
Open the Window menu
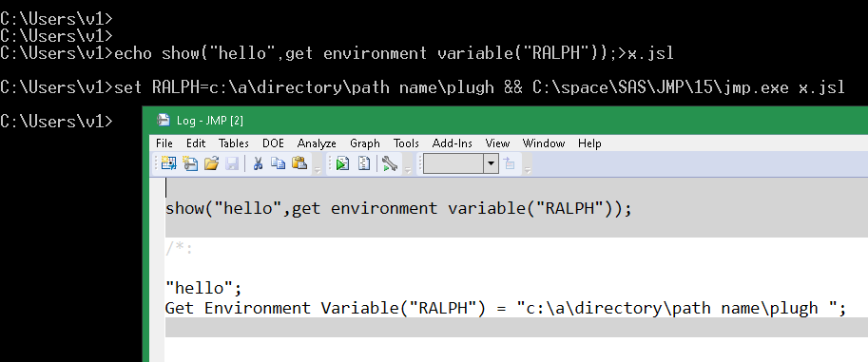click(x=544, y=143)
